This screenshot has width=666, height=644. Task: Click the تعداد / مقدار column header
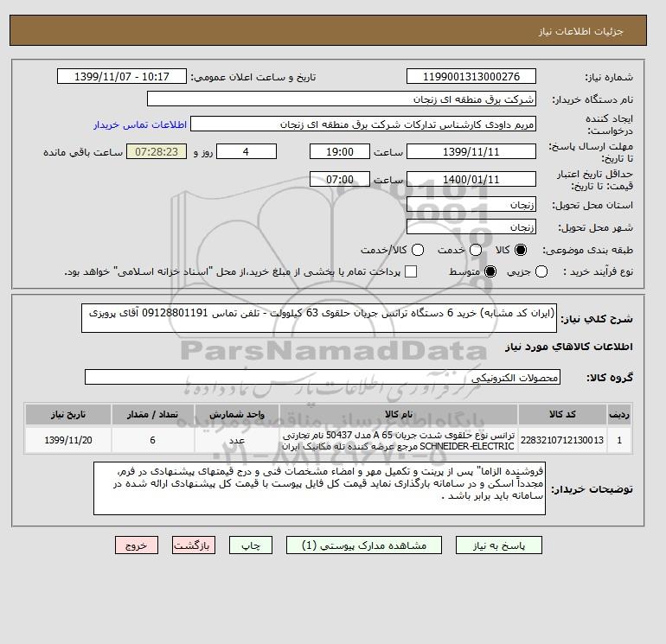pyautogui.click(x=153, y=414)
